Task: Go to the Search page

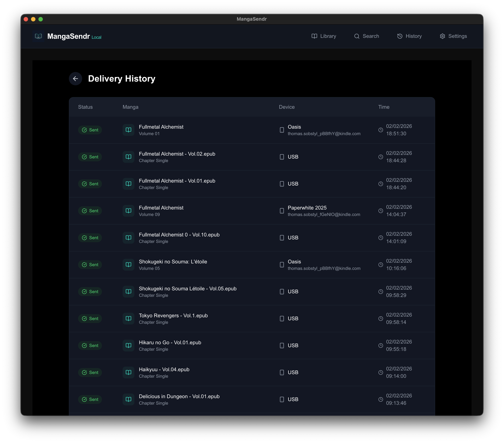Action: (x=366, y=36)
